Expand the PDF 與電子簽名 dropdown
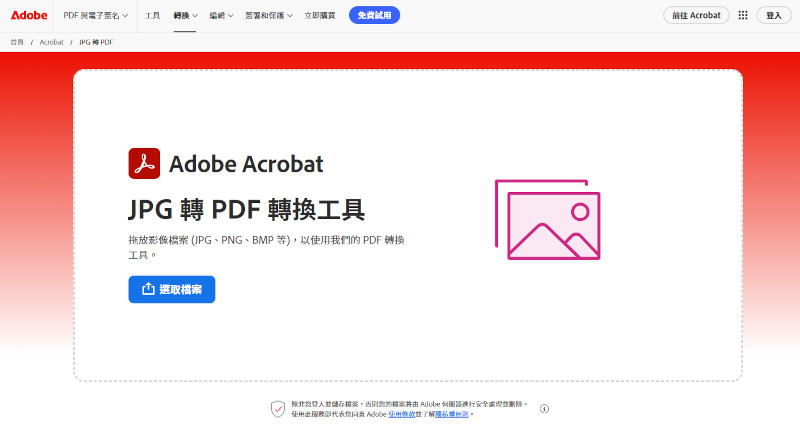The height and width of the screenshot is (425, 800). coord(95,16)
